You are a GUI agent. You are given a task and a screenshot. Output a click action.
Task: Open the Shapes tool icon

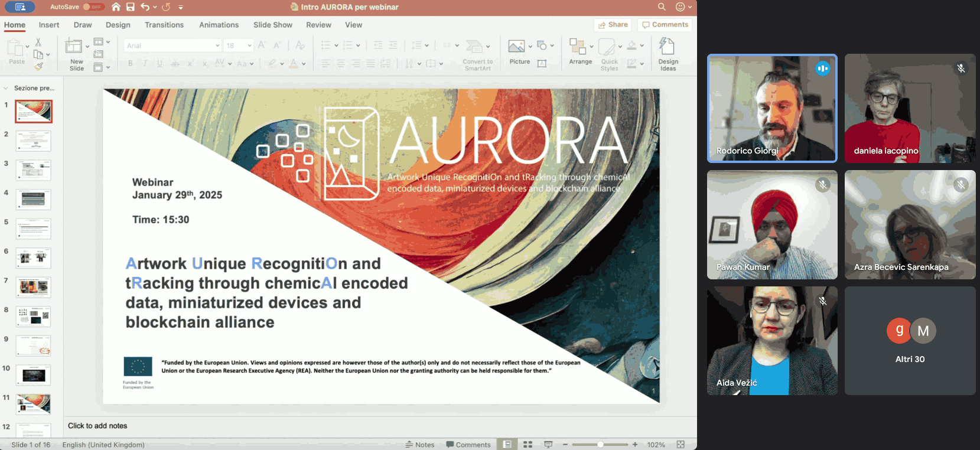point(542,45)
